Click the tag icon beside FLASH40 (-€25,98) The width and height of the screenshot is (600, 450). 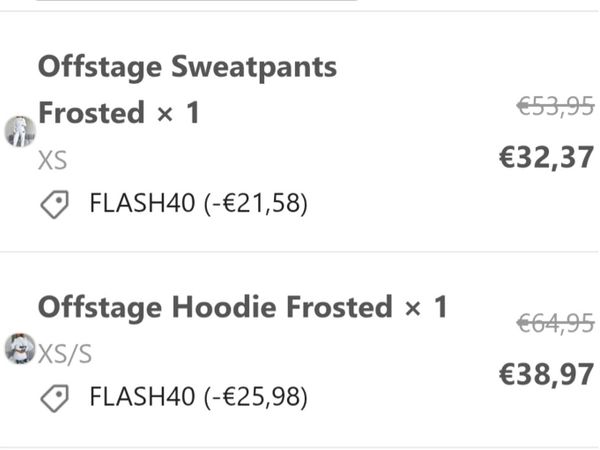[x=55, y=397]
